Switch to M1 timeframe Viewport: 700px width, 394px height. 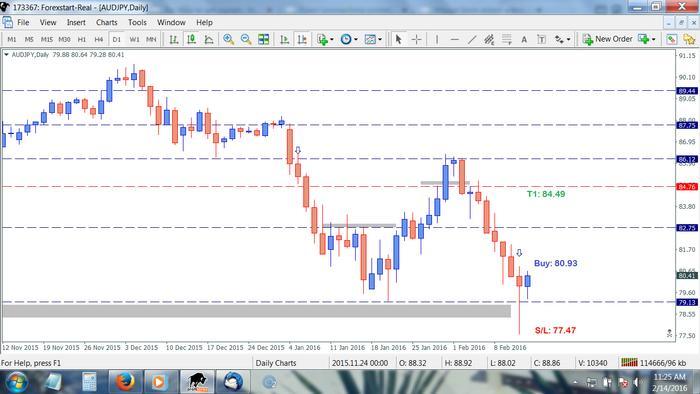click(x=12, y=39)
